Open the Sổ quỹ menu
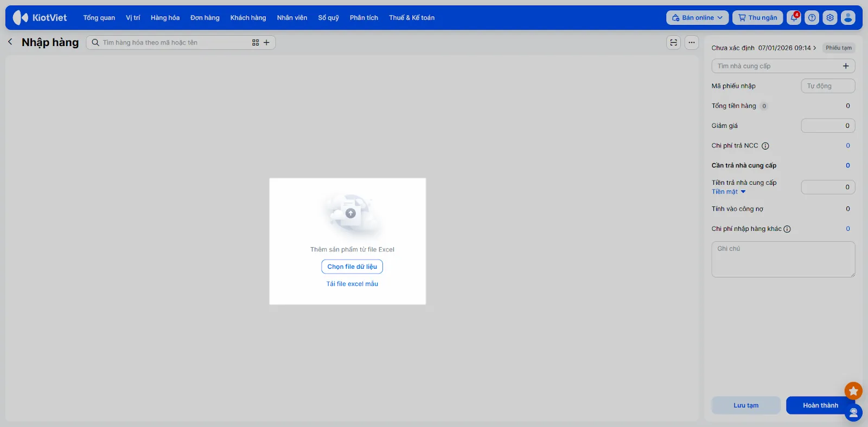The image size is (868, 427). point(328,17)
